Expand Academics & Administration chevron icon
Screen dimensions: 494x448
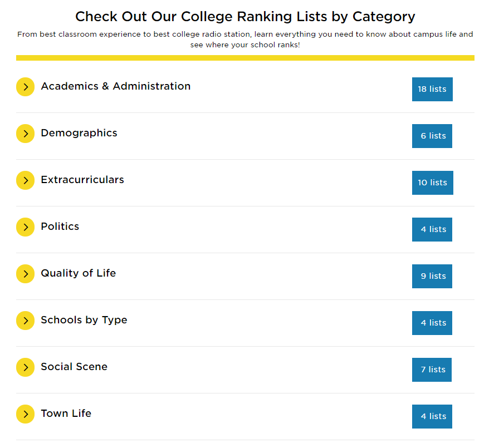coord(25,87)
